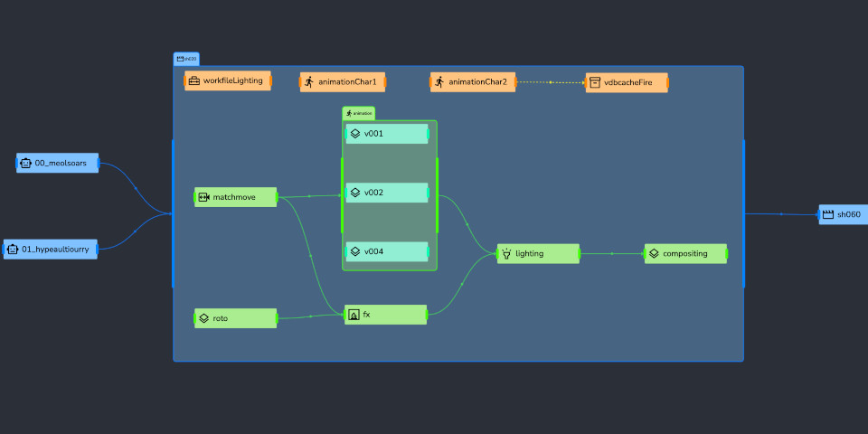868x434 pixels.
Task: Click the icon on 00_meolsoars node
Action: pos(26,164)
